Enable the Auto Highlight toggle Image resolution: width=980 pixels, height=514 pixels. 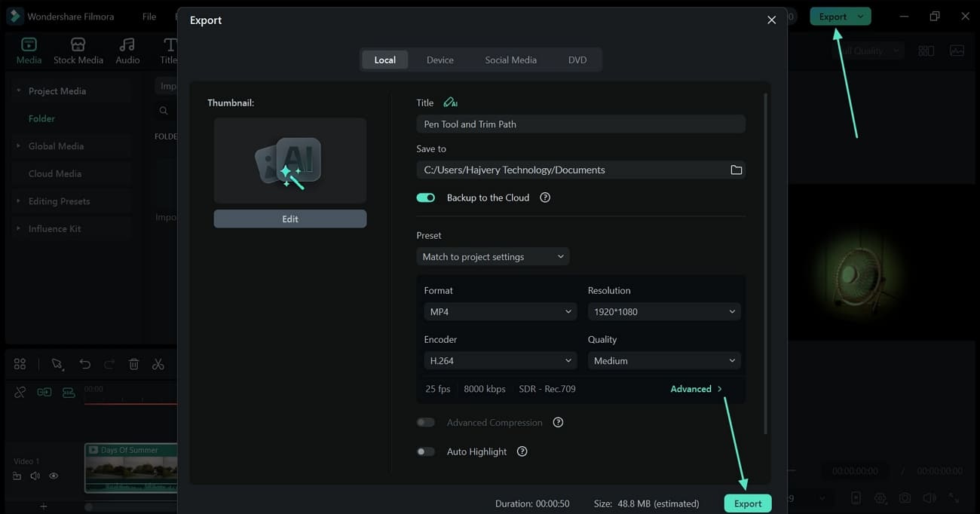426,451
